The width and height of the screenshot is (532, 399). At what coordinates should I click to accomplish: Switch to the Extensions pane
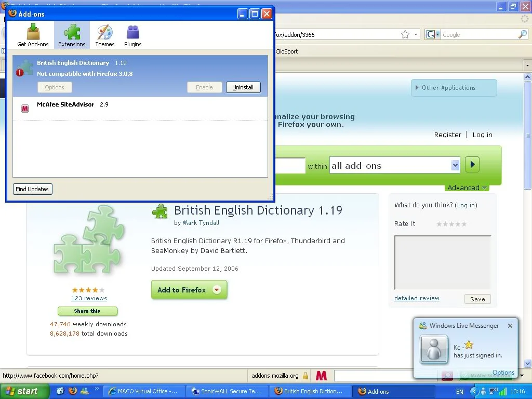[72, 35]
